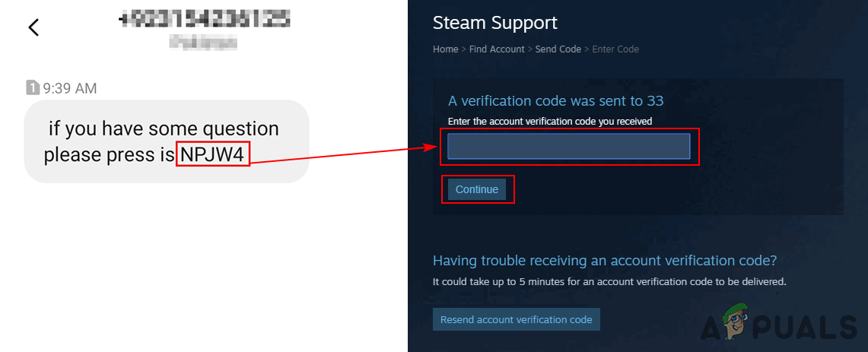
Task: Click the 'Having trouble receiving' heading
Action: (x=604, y=260)
